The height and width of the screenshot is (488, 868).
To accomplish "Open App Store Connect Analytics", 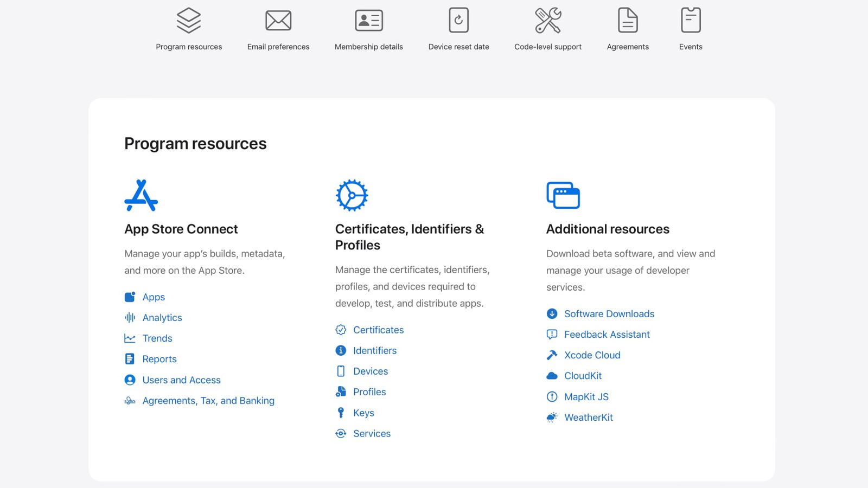I will (161, 317).
